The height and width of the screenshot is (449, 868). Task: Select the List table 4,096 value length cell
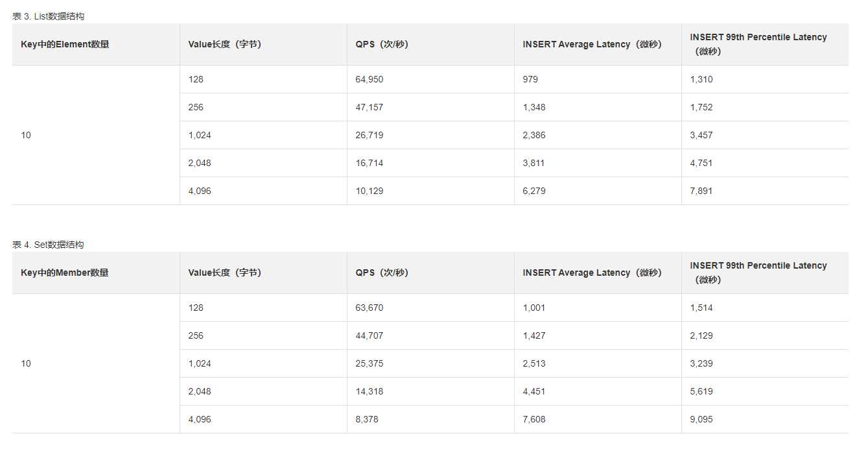tap(200, 191)
